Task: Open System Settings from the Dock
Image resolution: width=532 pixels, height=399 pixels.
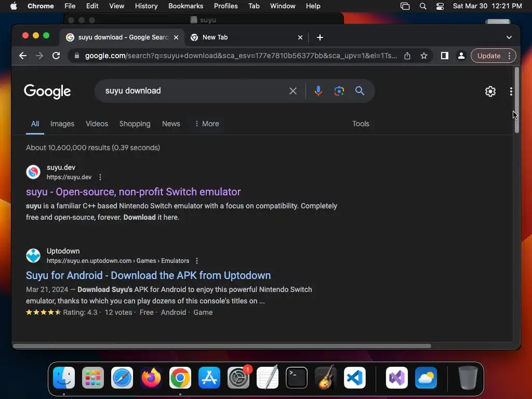Action: [x=238, y=378]
